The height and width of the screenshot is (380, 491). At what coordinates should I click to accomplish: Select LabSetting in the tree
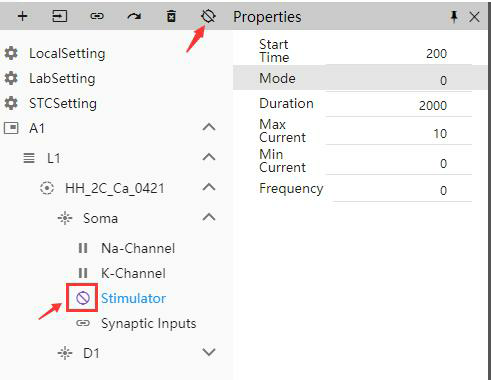(62, 79)
